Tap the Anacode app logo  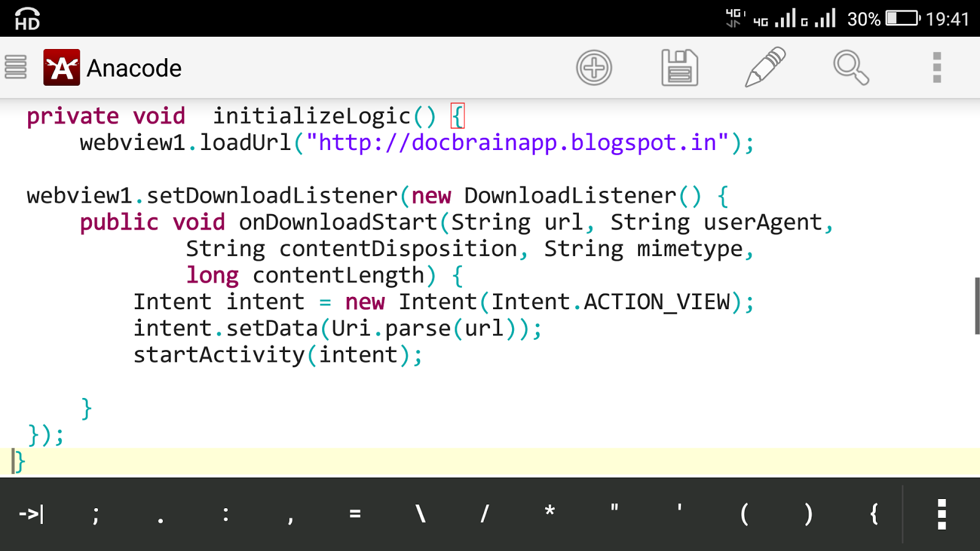61,66
